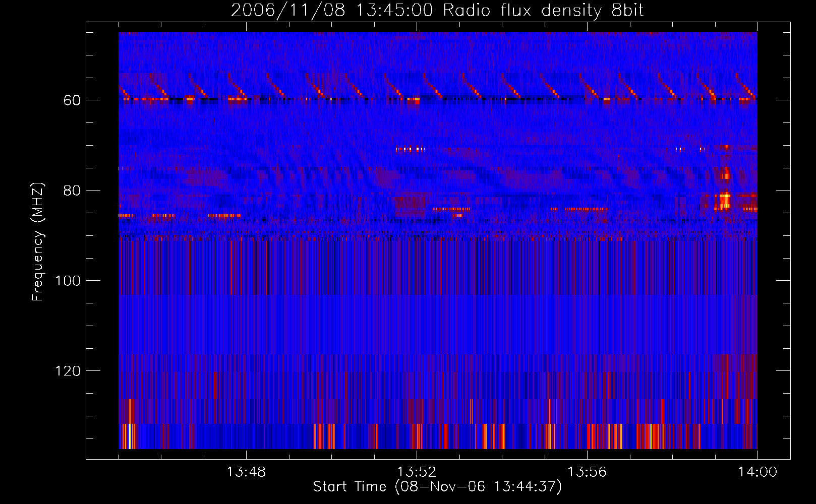The image size is (816, 504).
Task: Click the 'Frequency (MHZ)' axis label
Action: pyautogui.click(x=38, y=242)
